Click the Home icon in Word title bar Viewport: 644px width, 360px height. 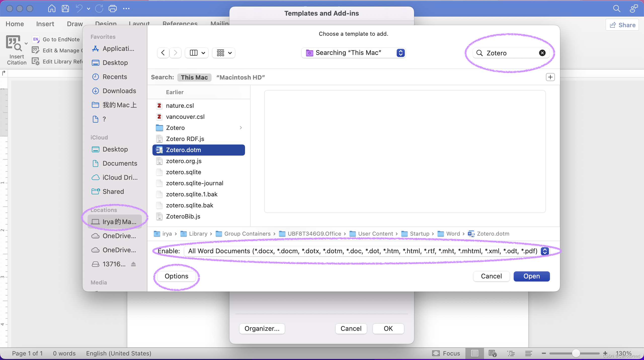[x=52, y=9]
